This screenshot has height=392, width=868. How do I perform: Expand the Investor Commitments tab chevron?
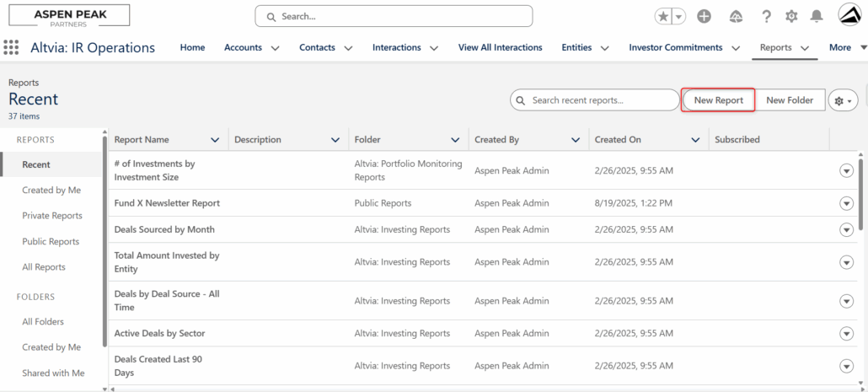tap(735, 48)
